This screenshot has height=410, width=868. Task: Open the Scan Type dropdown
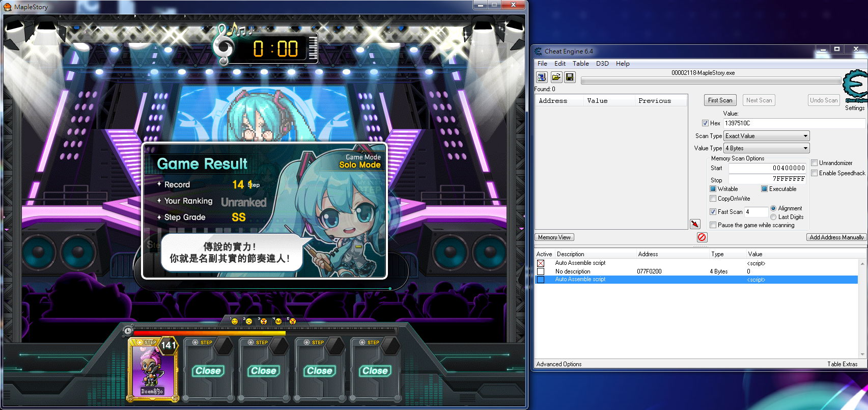pyautogui.click(x=766, y=136)
